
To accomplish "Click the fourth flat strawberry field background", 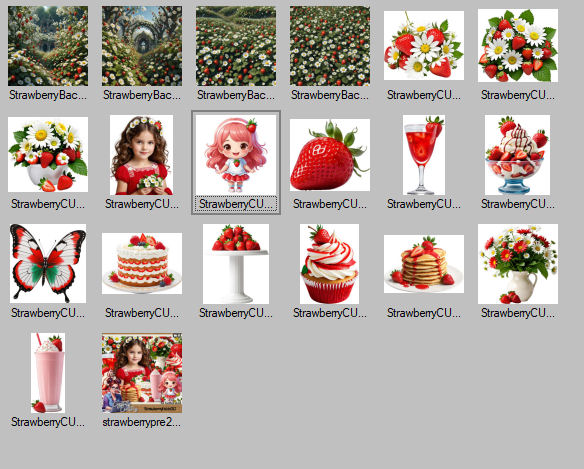I will [x=330, y=46].
